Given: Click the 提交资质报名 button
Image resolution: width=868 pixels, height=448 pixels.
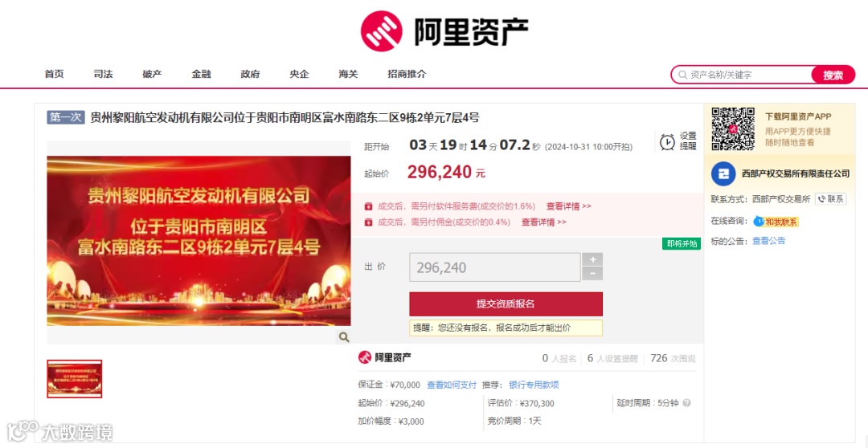Looking at the screenshot, I should click(x=506, y=304).
